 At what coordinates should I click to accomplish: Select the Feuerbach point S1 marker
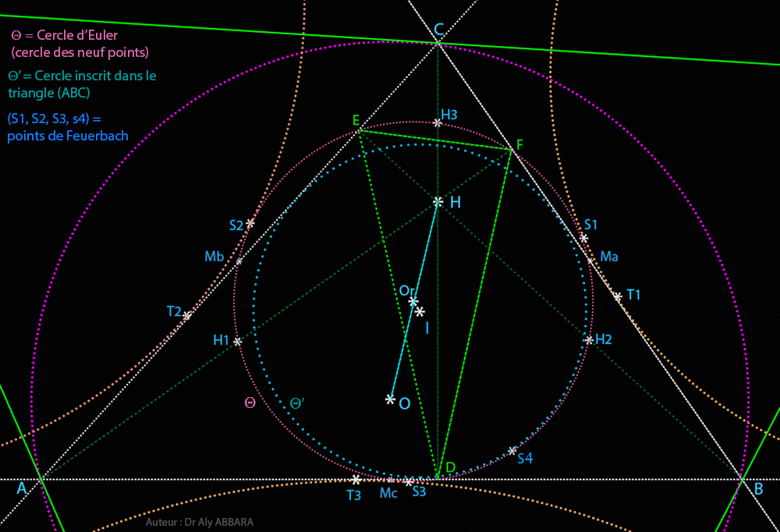click(x=583, y=238)
